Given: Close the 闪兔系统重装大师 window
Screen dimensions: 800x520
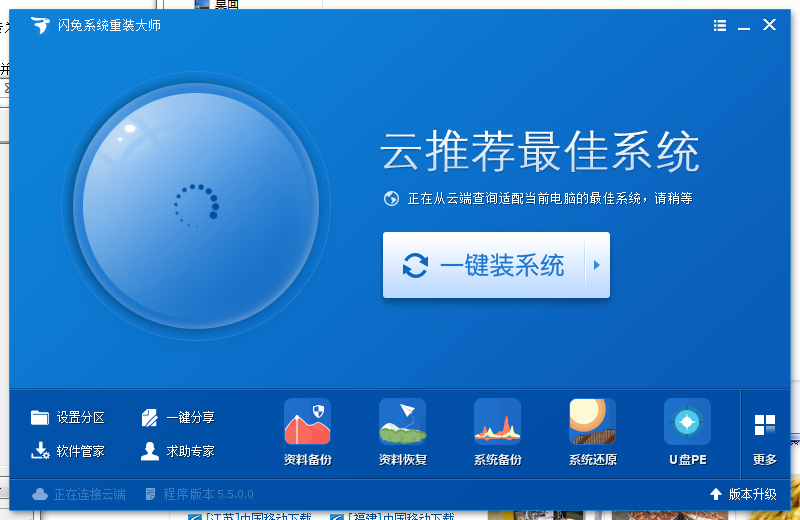Looking at the screenshot, I should (769, 25).
